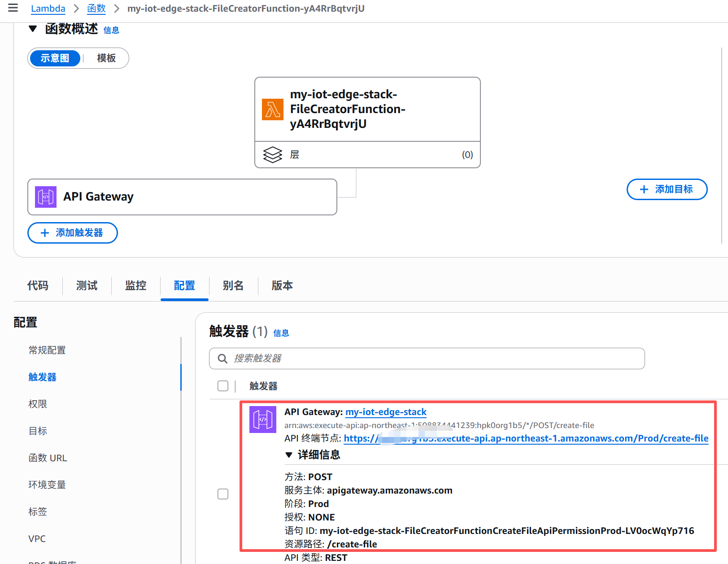Screen dimensions: 728x564
Task: Click the layers stack icon
Action: coord(273,155)
